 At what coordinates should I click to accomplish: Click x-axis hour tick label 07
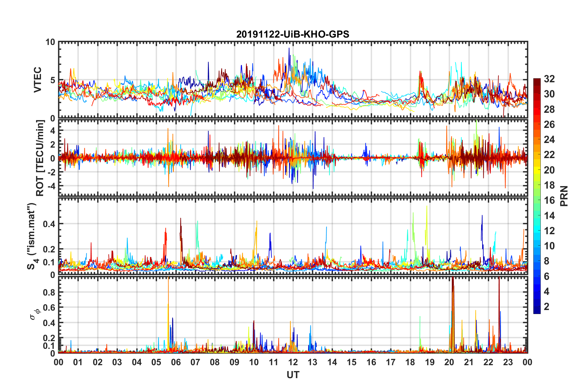(x=195, y=362)
